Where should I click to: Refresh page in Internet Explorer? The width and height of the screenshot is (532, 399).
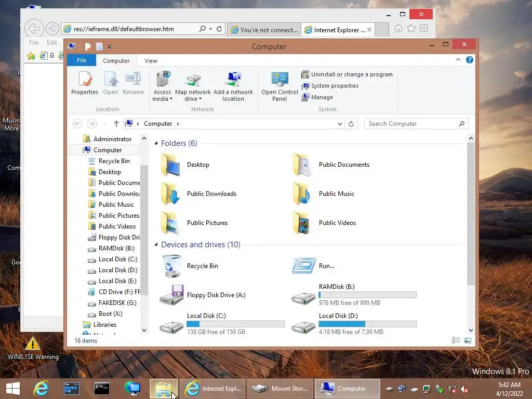click(x=219, y=29)
